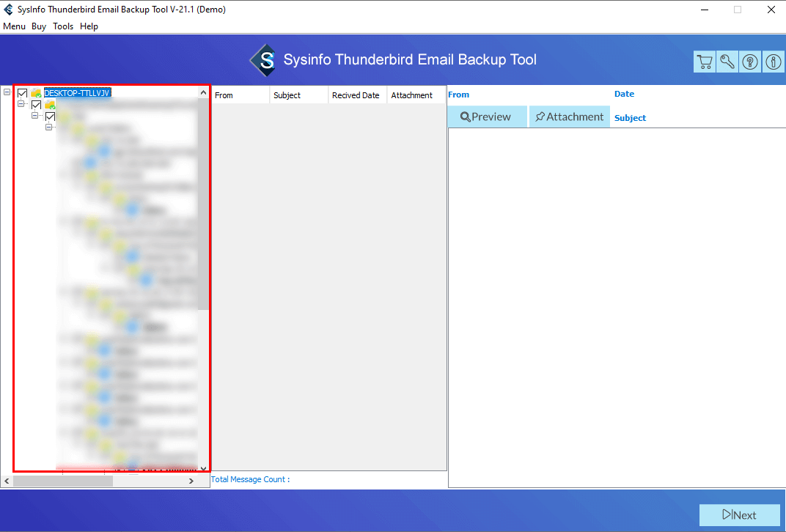The width and height of the screenshot is (786, 532).
Task: Sort by the From column header
Action: (x=240, y=95)
